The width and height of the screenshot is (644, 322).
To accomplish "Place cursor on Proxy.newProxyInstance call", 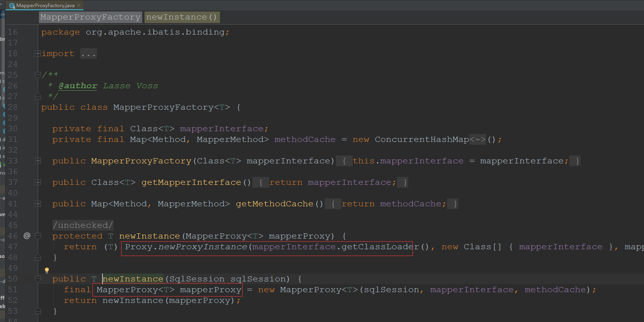I will [x=186, y=247].
